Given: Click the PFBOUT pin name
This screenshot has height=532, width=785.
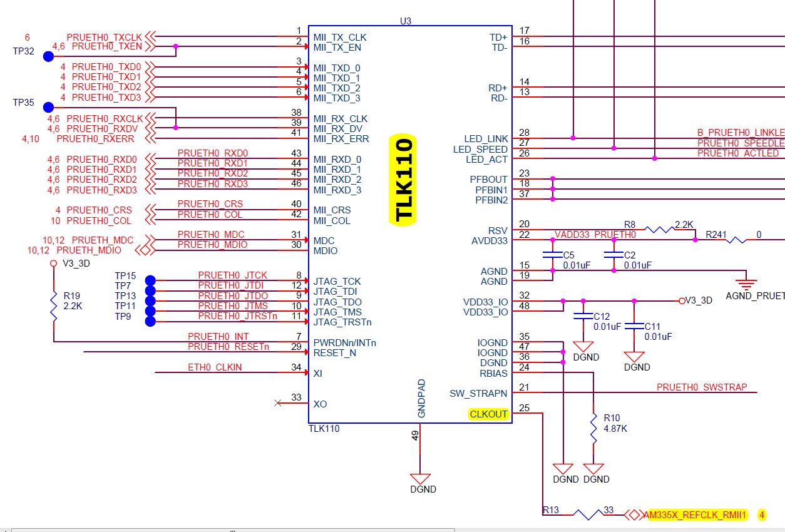Looking at the screenshot, I should [489, 180].
